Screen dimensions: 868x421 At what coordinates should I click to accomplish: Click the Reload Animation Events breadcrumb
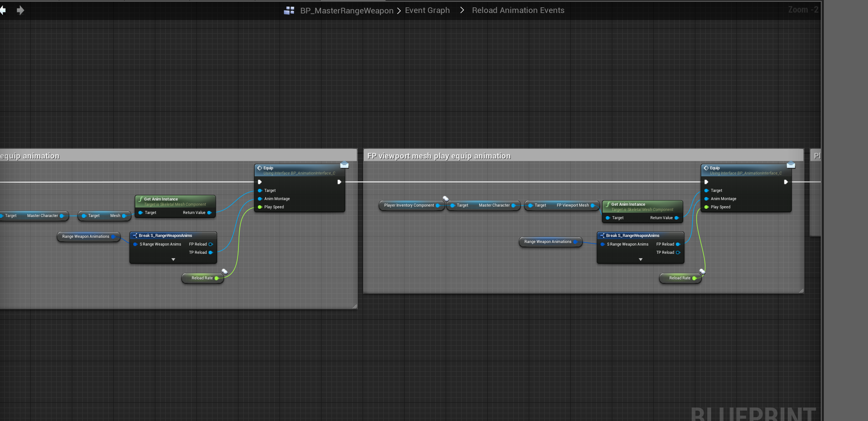coord(518,10)
